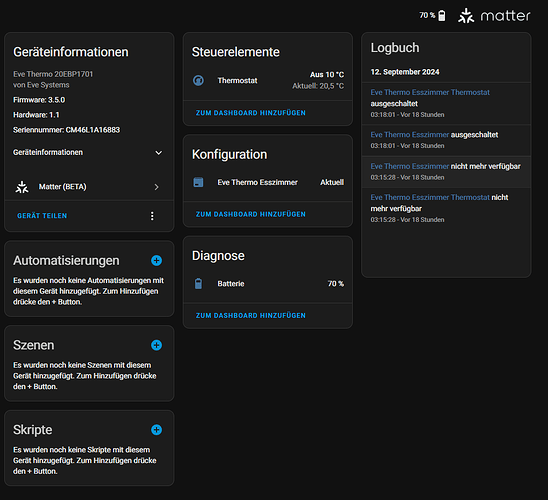Click the Logbuch heading
The width and height of the screenshot is (548, 500).
(395, 48)
